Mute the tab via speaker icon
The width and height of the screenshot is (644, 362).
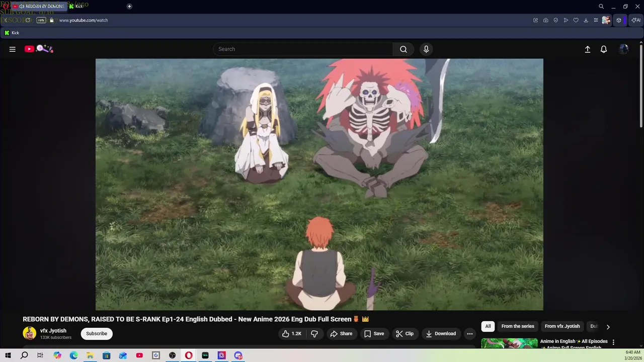22,6
